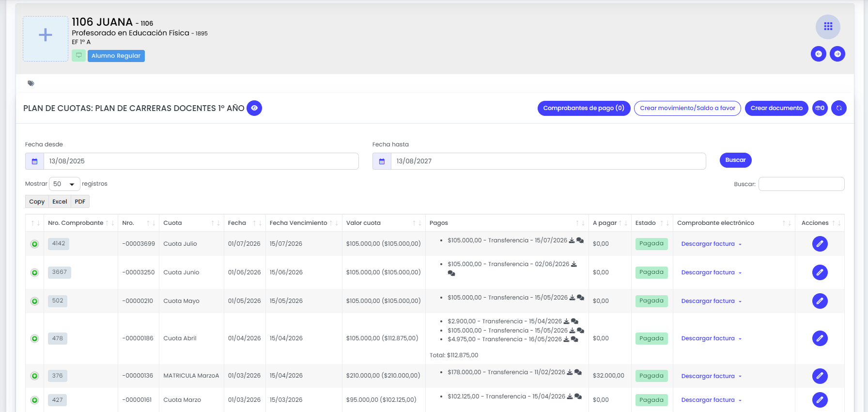
Task: Sort by Fecha Vencimiento column header
Action: click(303, 223)
